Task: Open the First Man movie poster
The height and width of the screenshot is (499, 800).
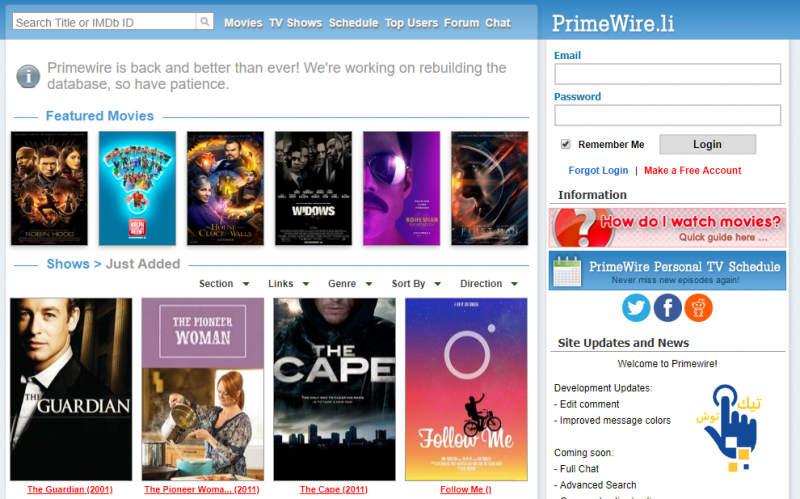Action: pyautogui.click(x=490, y=188)
